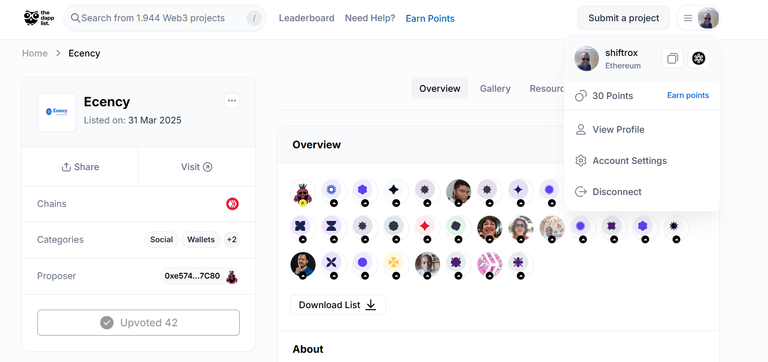Share the Ecency project
This screenshot has height=362, width=768.
click(80, 167)
